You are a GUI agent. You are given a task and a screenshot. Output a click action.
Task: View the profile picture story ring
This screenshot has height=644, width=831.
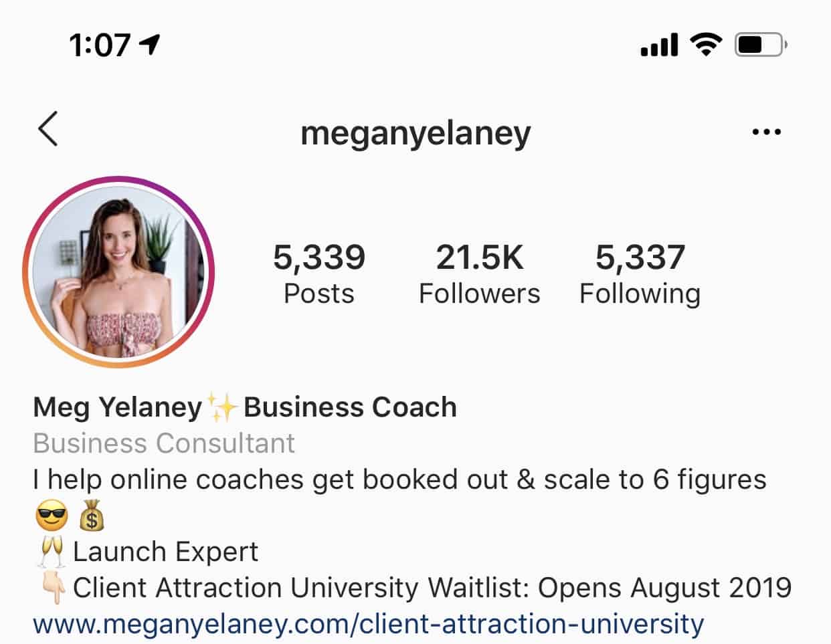click(x=118, y=272)
